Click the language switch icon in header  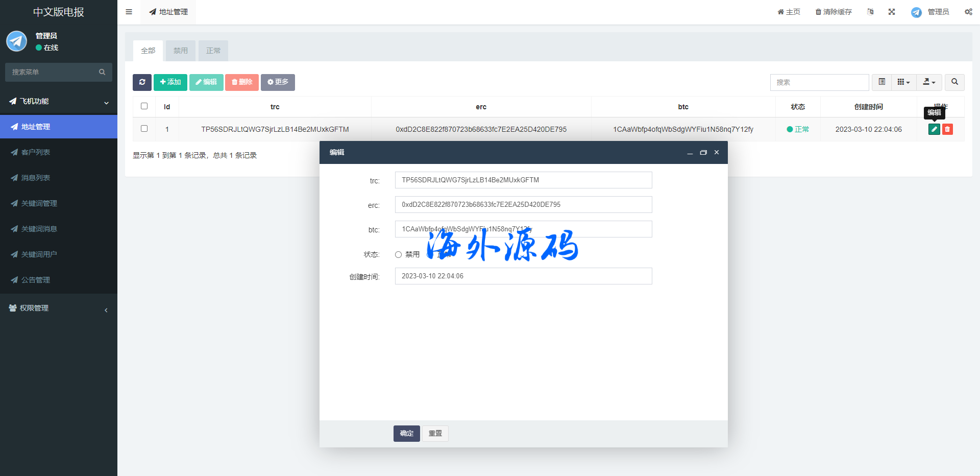(870, 12)
